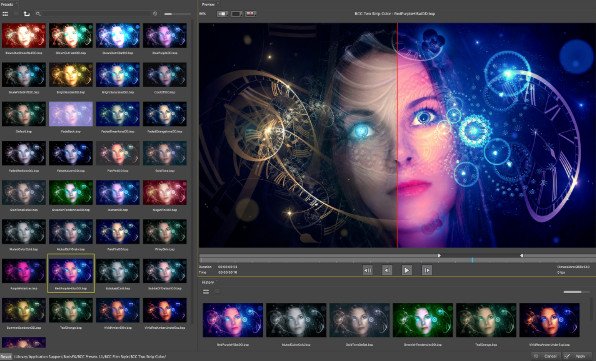Select the golden yellow preset in second row

71,74
